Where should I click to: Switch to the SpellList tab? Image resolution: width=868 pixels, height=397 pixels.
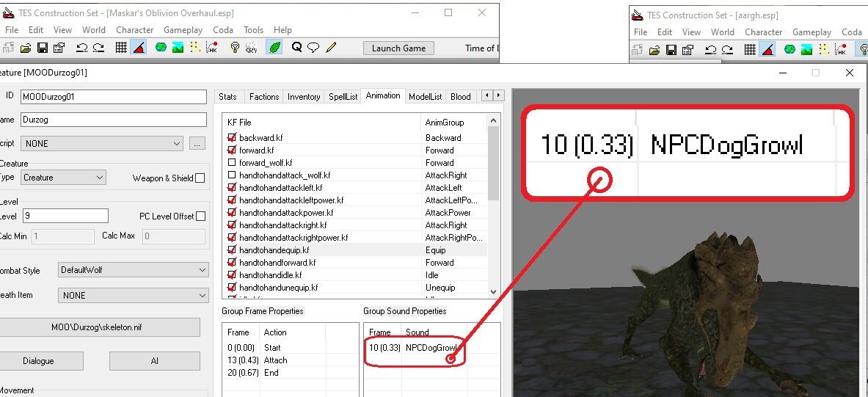[x=343, y=96]
